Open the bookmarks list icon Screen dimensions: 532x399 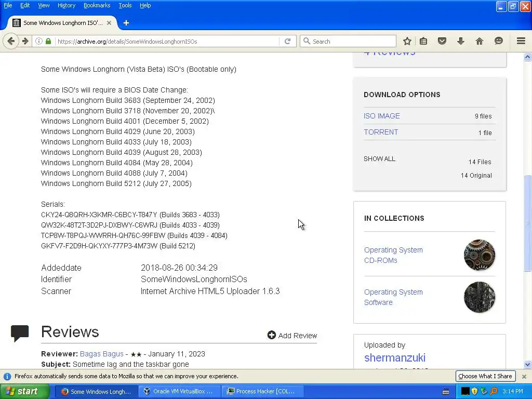pos(423,42)
